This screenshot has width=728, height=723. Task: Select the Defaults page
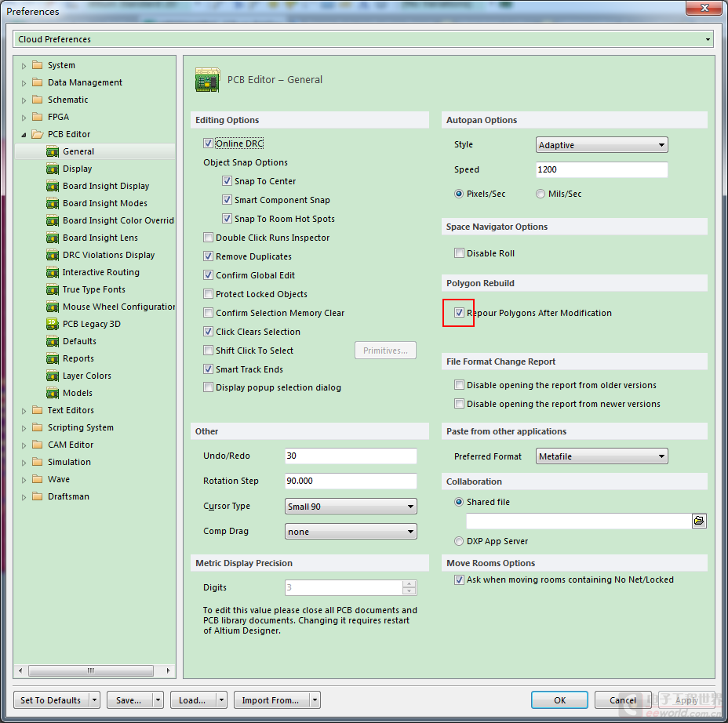point(79,342)
